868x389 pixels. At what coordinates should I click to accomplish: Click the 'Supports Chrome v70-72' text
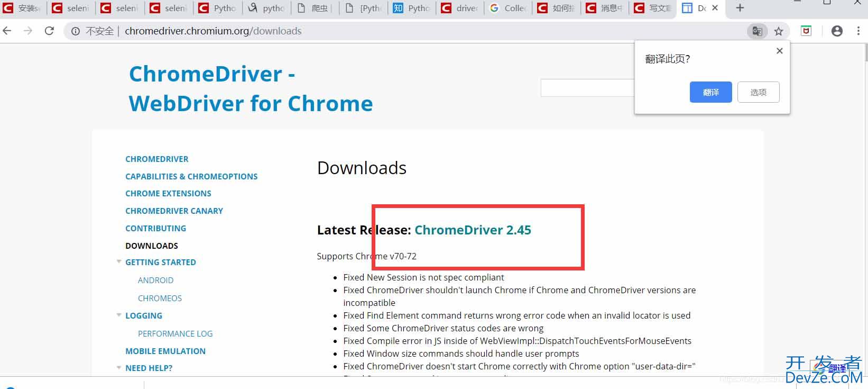click(x=366, y=256)
